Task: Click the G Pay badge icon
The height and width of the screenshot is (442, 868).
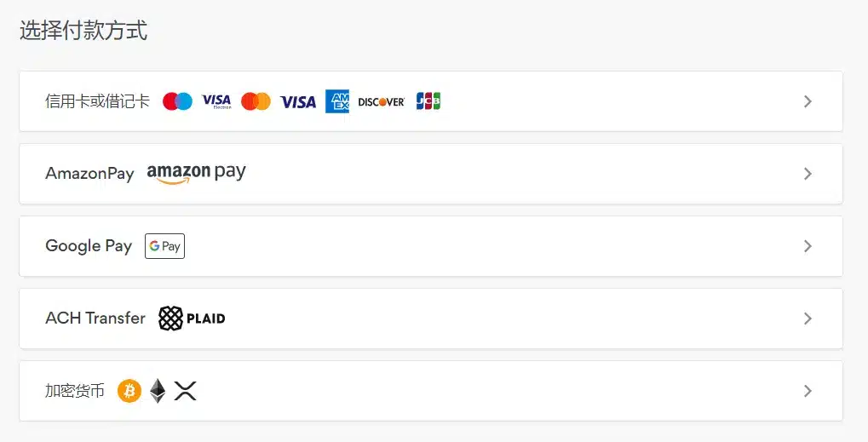Action: (x=165, y=246)
